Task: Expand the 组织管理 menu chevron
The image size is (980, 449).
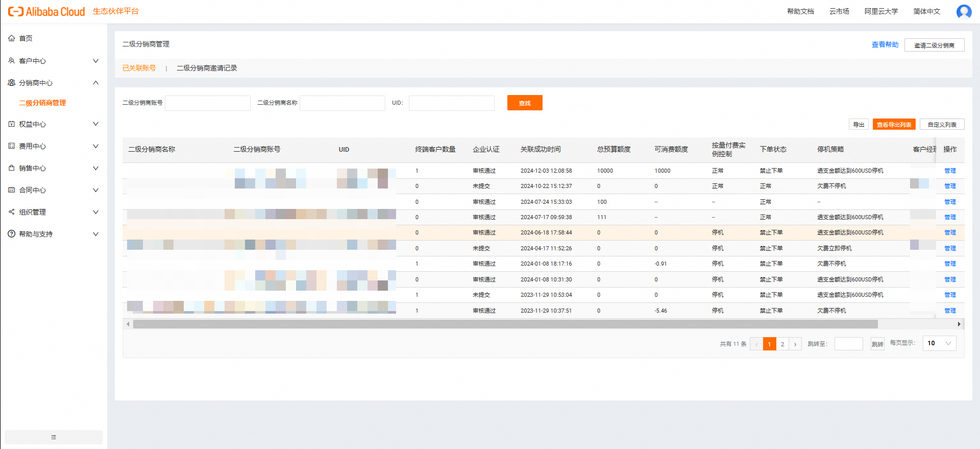Action: (x=95, y=212)
